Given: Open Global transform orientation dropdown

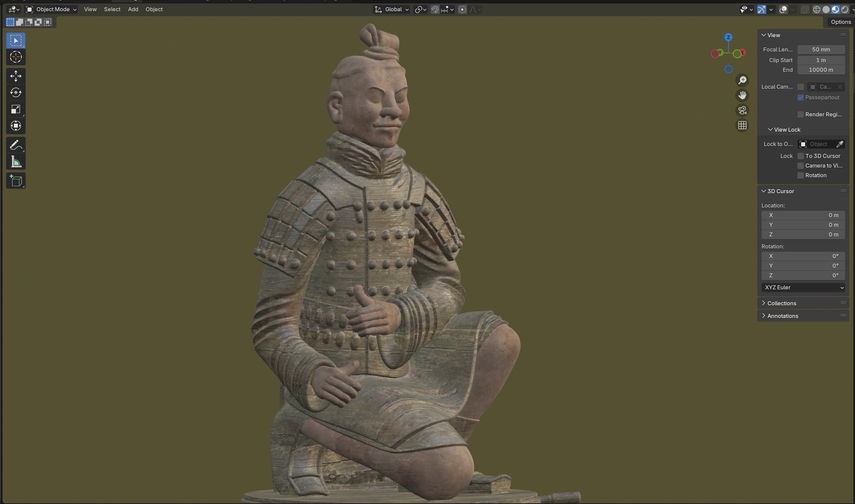Looking at the screenshot, I should (x=392, y=9).
